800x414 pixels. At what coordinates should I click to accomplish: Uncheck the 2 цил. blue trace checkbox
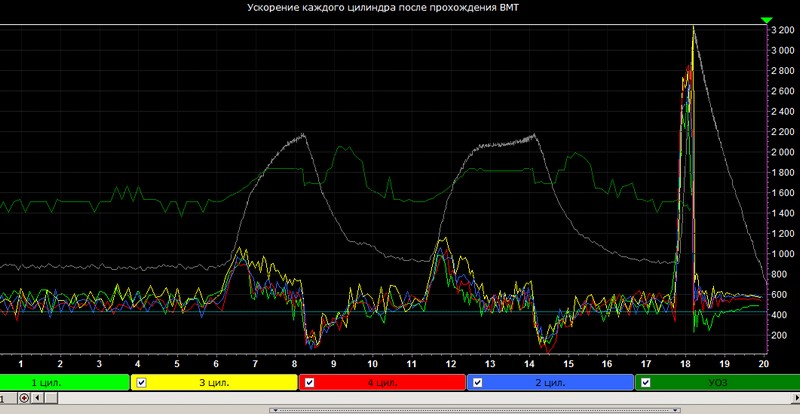click(478, 383)
